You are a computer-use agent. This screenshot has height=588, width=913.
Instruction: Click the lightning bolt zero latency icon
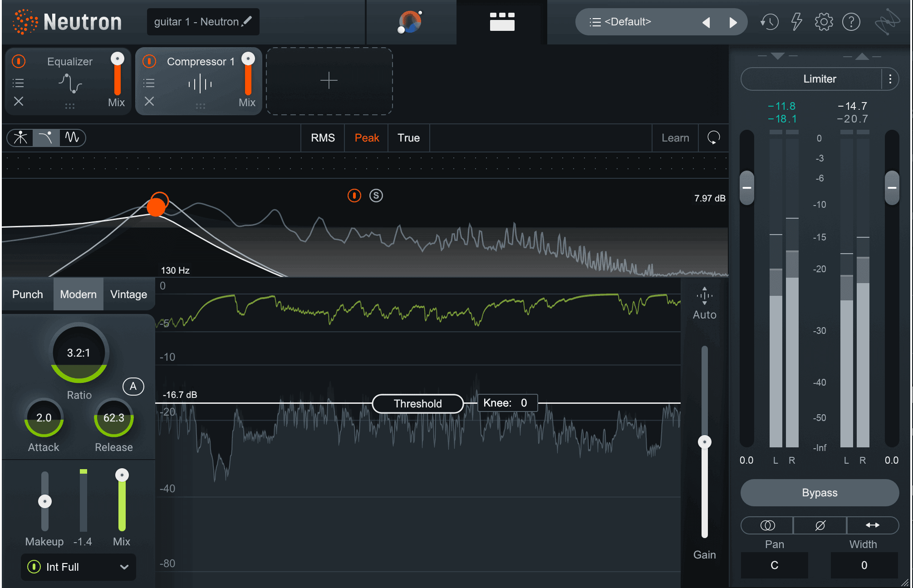tap(796, 22)
